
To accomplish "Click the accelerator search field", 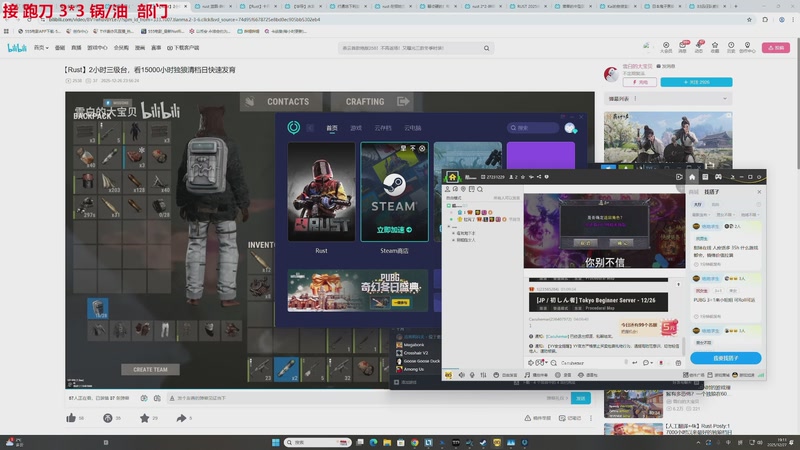I will [533, 128].
